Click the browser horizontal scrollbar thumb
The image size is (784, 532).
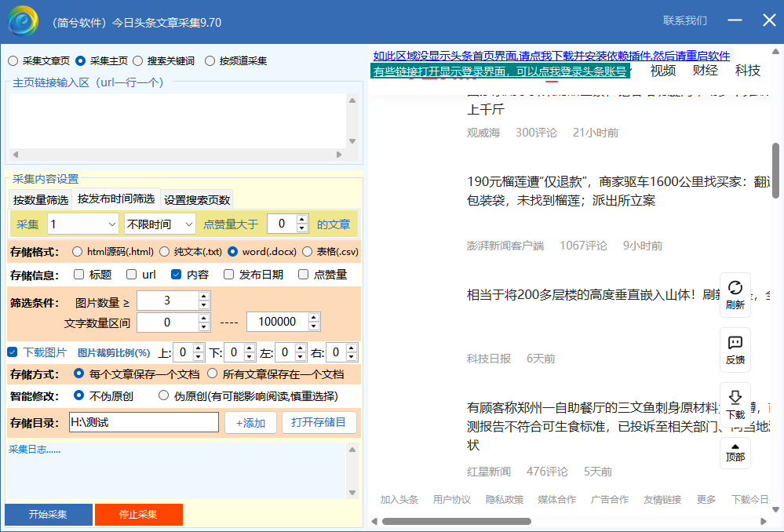point(457,522)
